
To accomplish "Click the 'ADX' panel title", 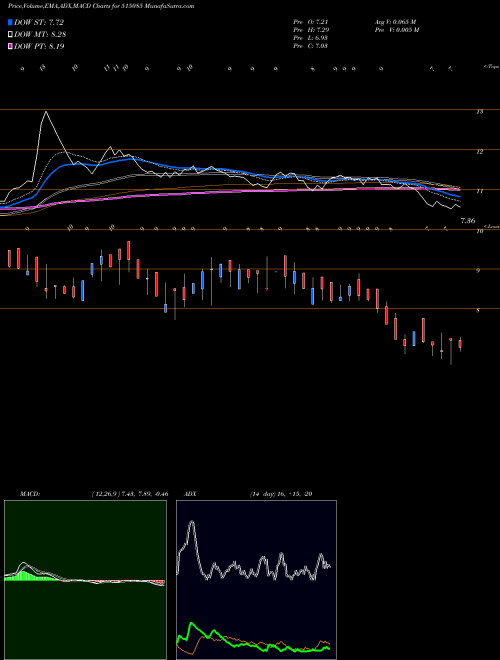I will 190,494.
